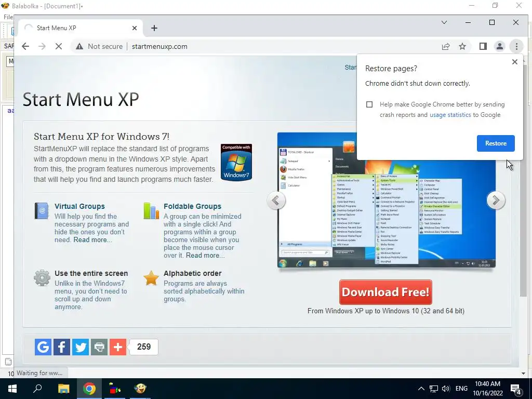The width and height of the screenshot is (532, 399).
Task: Click the 259 share counter
Action: coord(144,347)
